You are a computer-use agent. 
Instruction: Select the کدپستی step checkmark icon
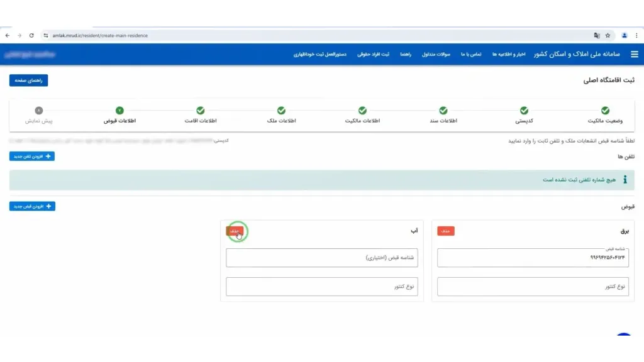pyautogui.click(x=525, y=109)
